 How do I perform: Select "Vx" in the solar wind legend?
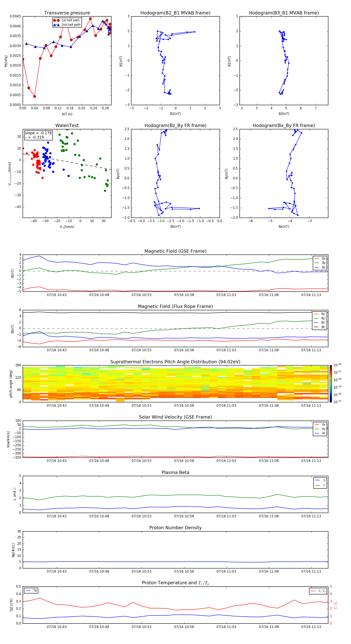320,424
